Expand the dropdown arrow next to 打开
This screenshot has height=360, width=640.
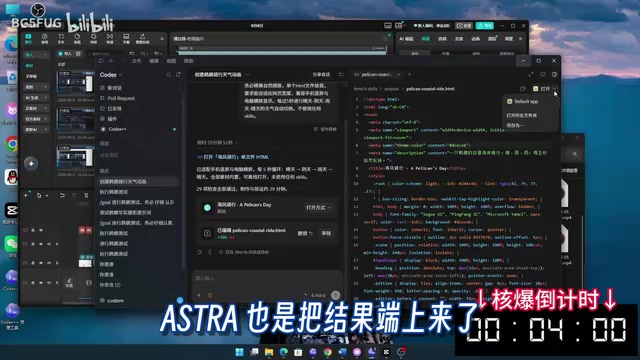pos(554,89)
